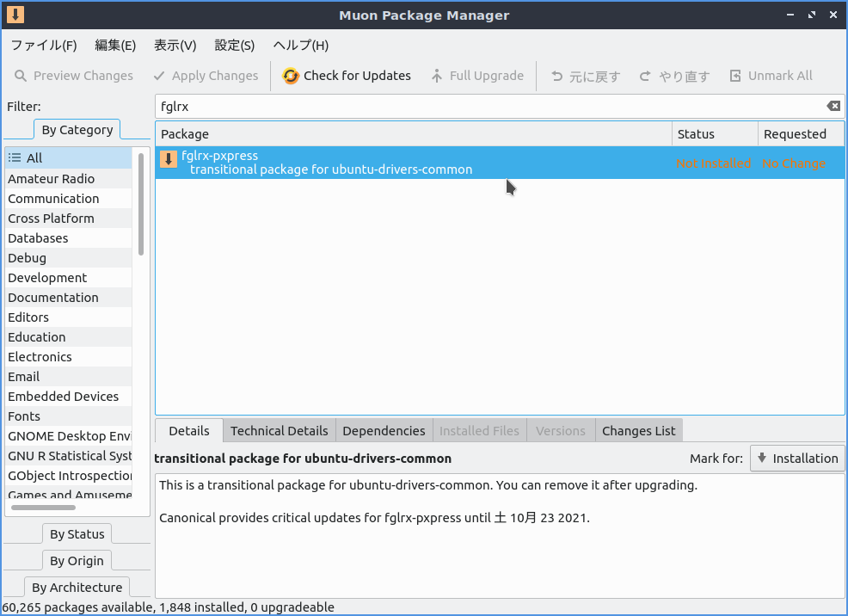Image resolution: width=848 pixels, height=616 pixels.
Task: Click the Full Upgrade arrow icon
Action: (x=437, y=76)
